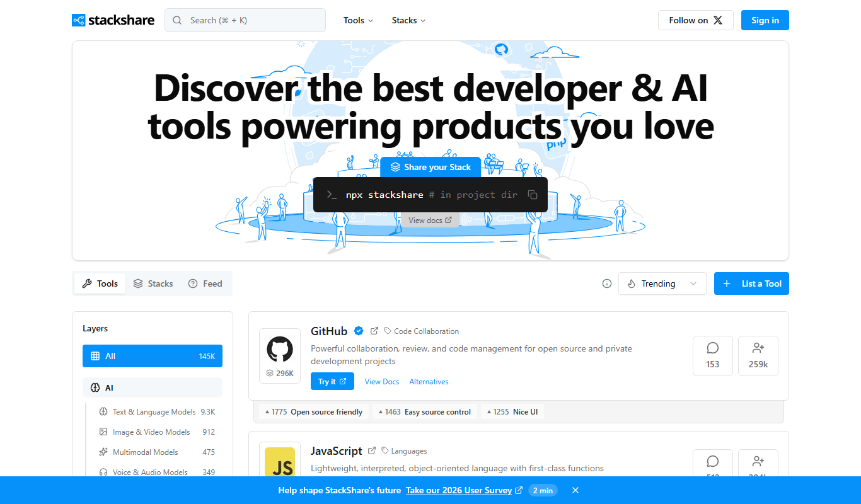Screen dimensions: 861x504
Task: Switch to the Stacks tab
Action: point(153,283)
